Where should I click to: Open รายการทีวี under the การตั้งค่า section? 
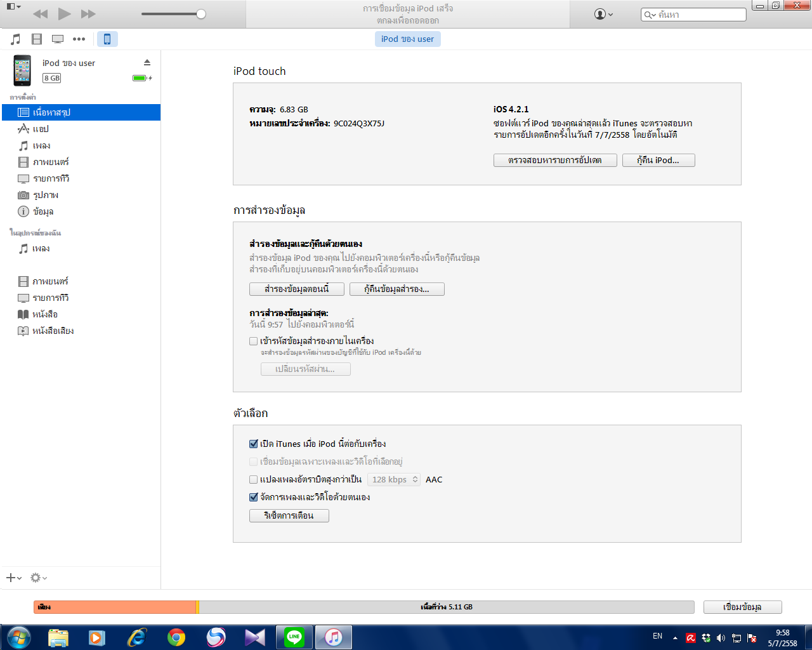(81, 178)
